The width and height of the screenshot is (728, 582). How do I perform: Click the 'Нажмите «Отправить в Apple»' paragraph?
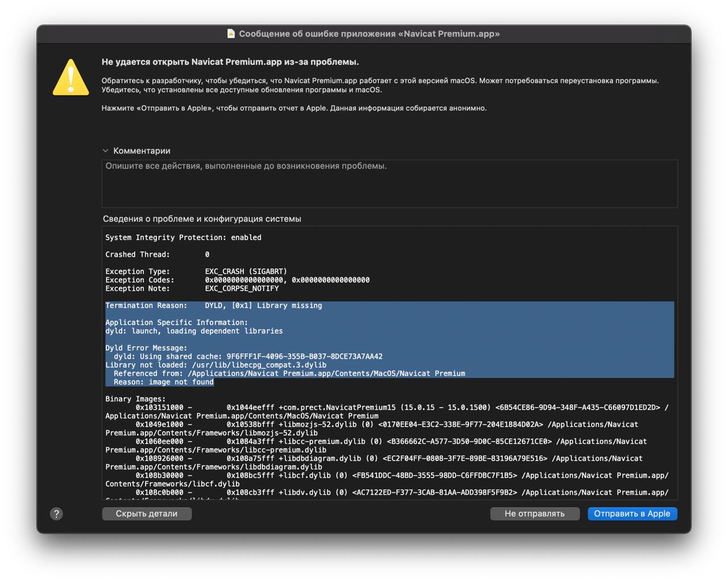point(294,108)
